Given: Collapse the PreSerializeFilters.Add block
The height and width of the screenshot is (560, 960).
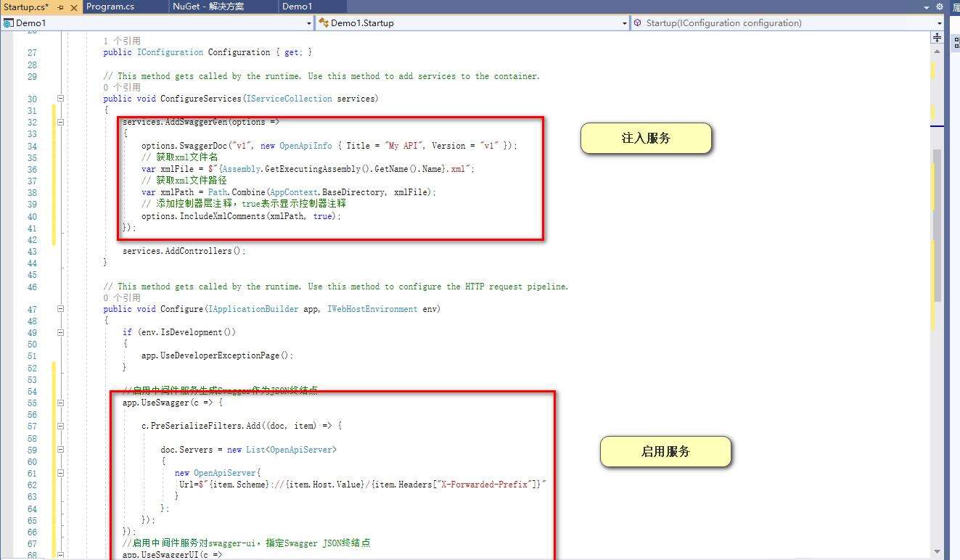Looking at the screenshot, I should 61,426.
